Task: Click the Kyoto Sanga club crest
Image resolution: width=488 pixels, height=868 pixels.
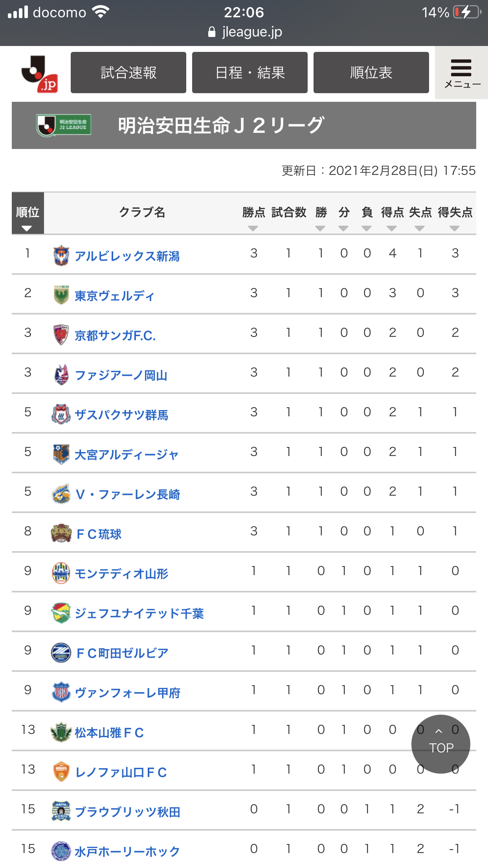Action: tap(61, 335)
